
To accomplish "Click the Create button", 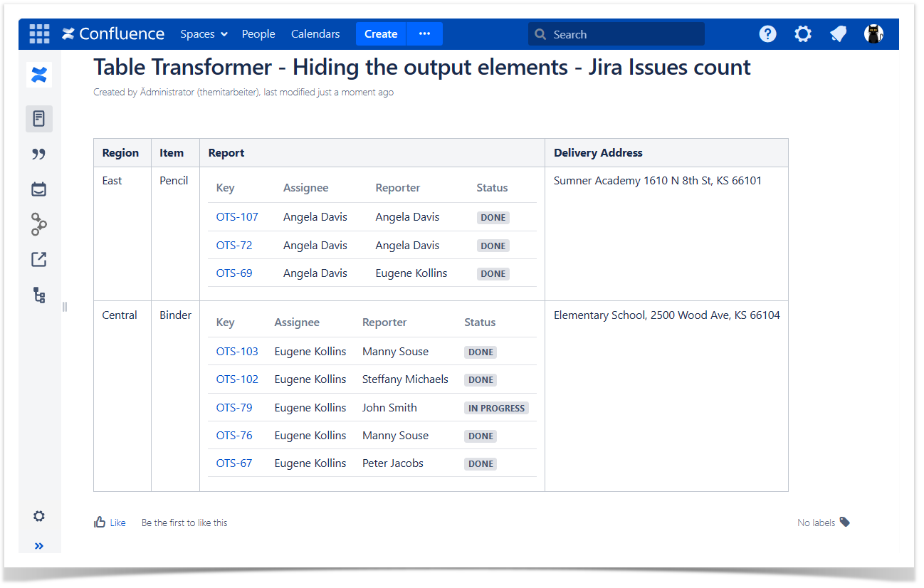I will pos(381,33).
